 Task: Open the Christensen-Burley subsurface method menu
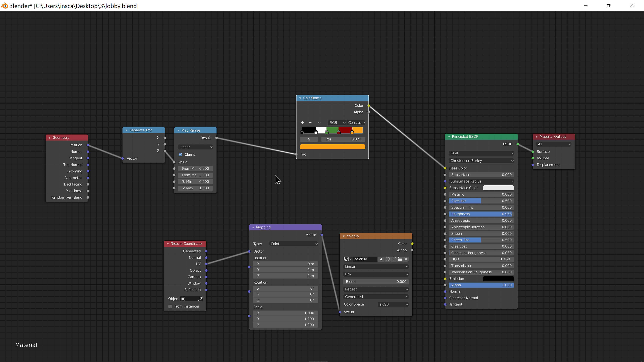481,161
